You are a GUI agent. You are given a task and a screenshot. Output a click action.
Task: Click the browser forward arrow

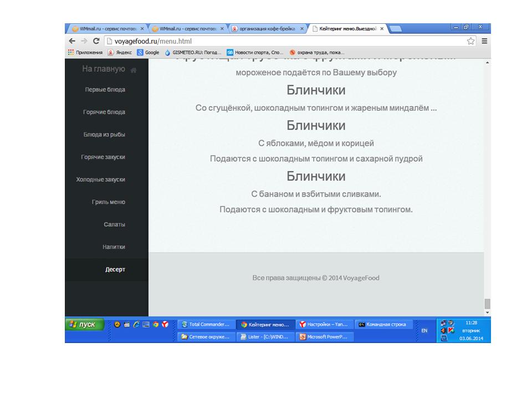84,41
